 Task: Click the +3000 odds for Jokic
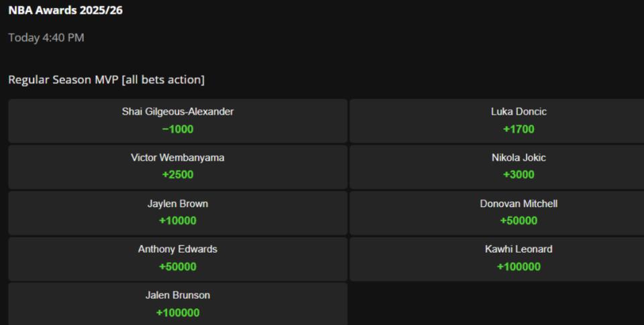click(x=519, y=175)
